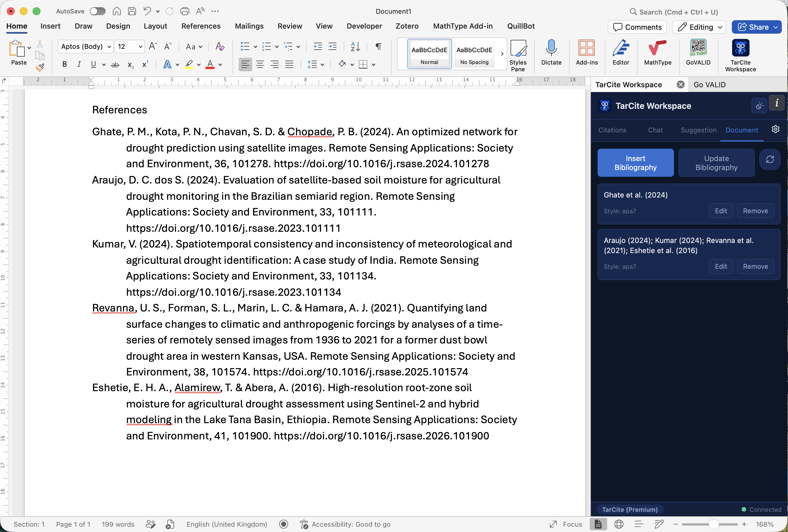Screen dimensions: 788x532
Task: Increase paragraph indent
Action: [332, 46]
